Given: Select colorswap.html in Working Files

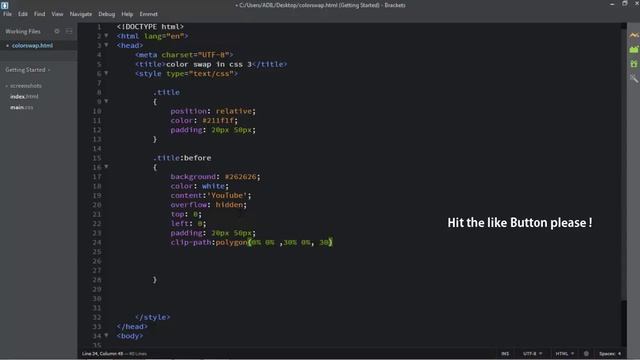Looking at the screenshot, I should pos(32,45).
